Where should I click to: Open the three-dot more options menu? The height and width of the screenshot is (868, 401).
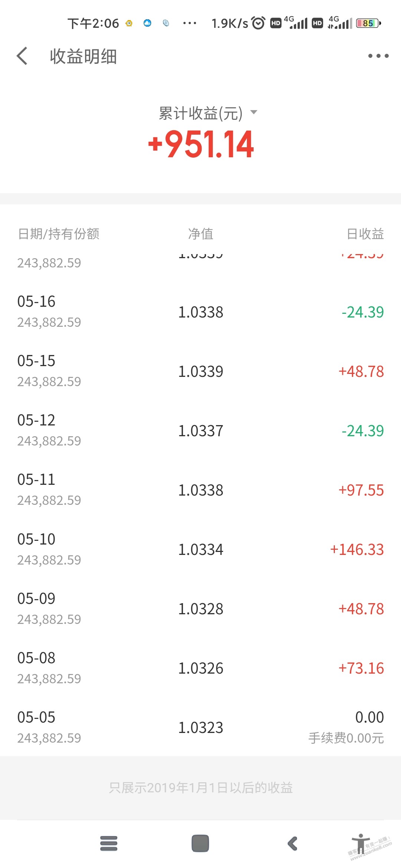tap(378, 56)
